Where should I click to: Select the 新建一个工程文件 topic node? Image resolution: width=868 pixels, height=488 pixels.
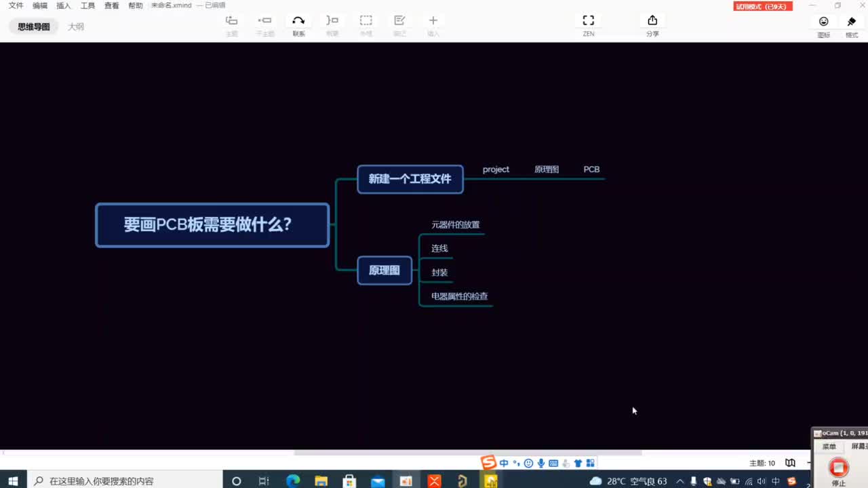[410, 179]
